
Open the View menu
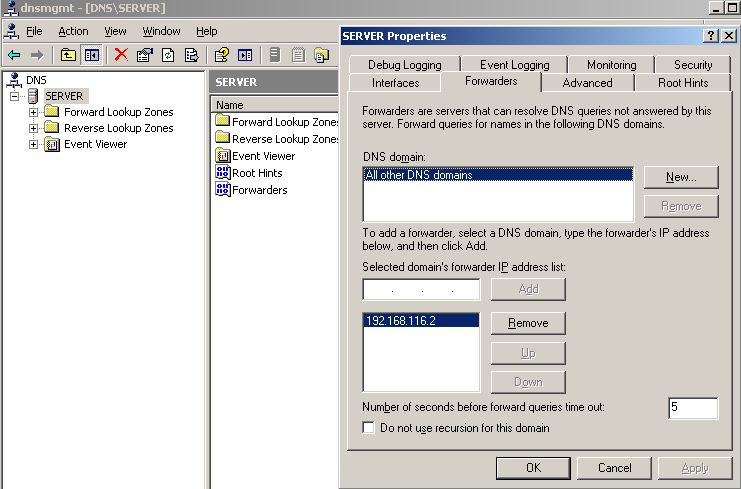coord(115,31)
